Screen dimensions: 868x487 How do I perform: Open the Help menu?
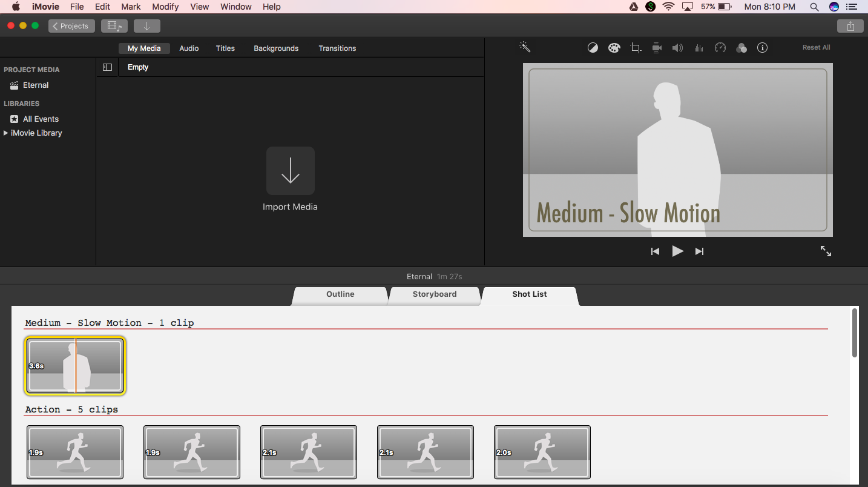272,7
